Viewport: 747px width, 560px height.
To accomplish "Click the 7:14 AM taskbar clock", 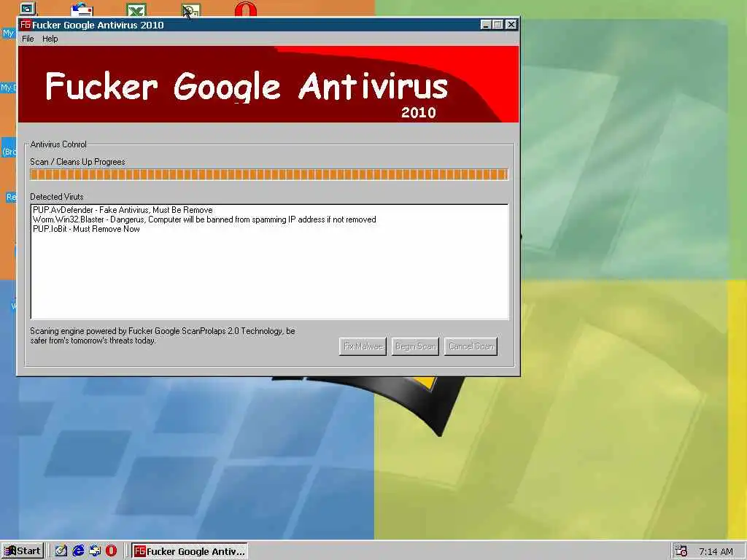I will click(x=716, y=551).
